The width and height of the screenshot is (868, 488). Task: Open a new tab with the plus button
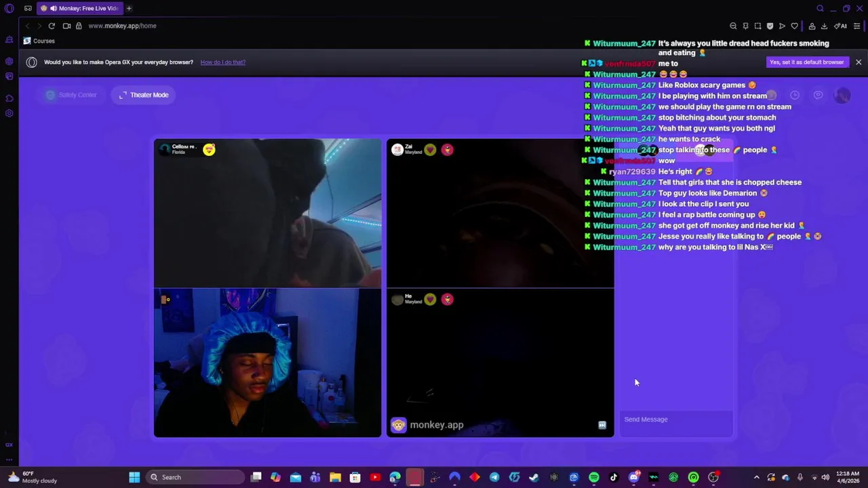[129, 8]
